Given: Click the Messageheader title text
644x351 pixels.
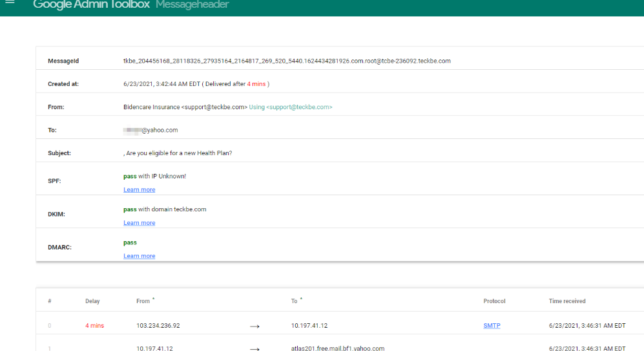Looking at the screenshot, I should tap(192, 5).
